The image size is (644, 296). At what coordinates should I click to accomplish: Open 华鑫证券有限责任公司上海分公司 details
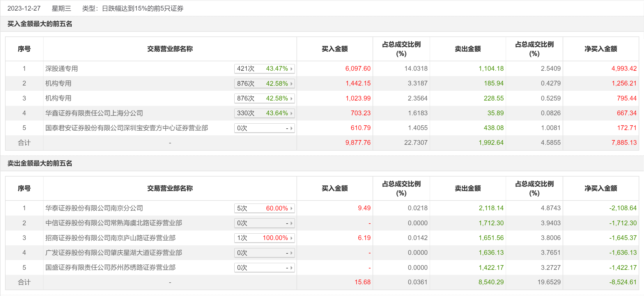[x=94, y=113]
